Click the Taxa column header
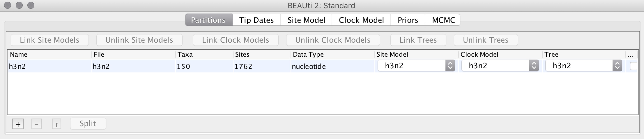644x139 pixels. click(x=185, y=55)
